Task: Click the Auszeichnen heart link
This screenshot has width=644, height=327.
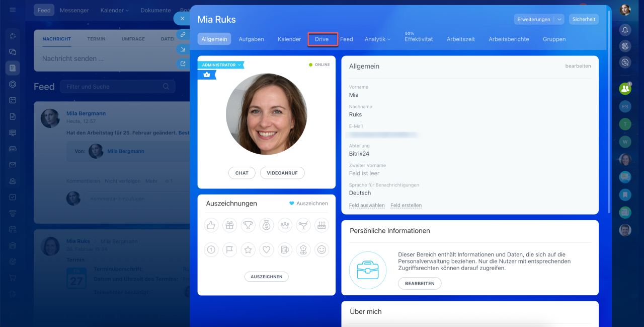Action: point(308,204)
